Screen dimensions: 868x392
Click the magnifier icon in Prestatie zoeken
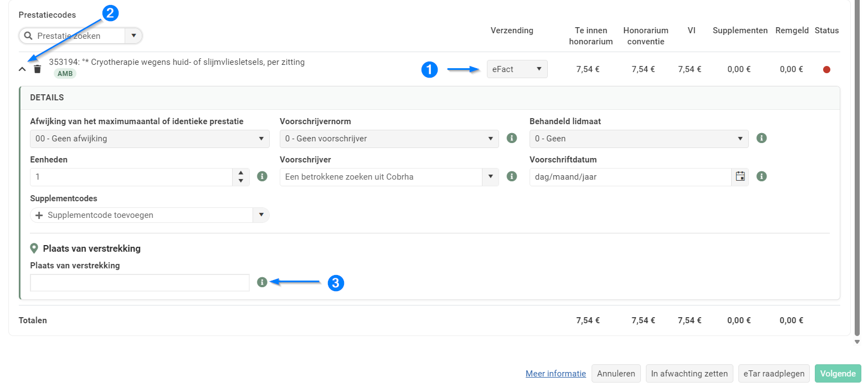[x=29, y=36]
